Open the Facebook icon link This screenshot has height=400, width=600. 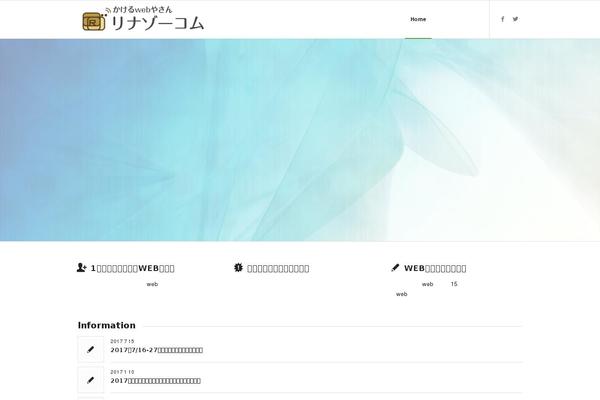502,19
